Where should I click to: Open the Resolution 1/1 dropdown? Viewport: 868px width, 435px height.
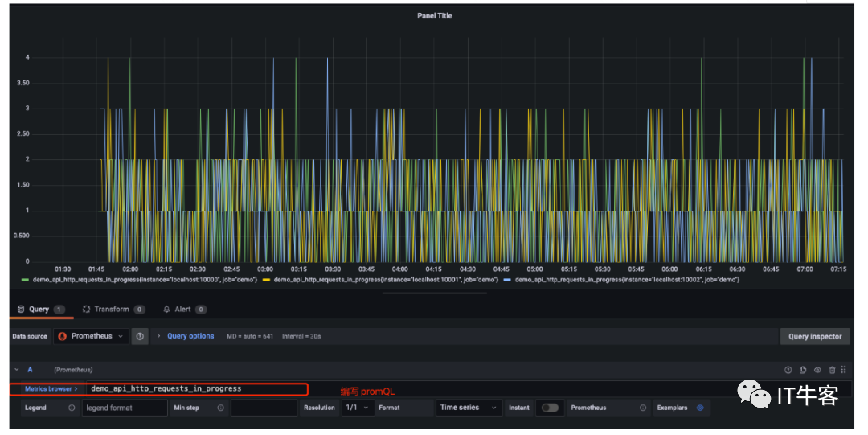point(357,408)
